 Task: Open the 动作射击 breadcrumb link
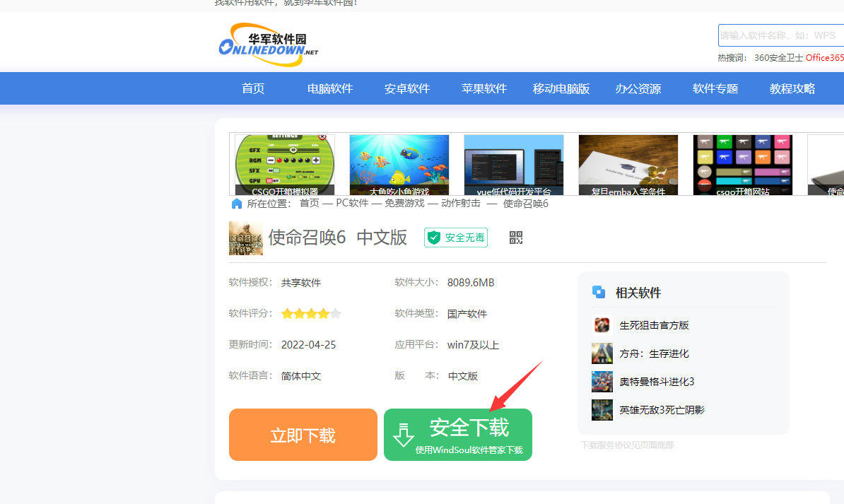coord(460,204)
